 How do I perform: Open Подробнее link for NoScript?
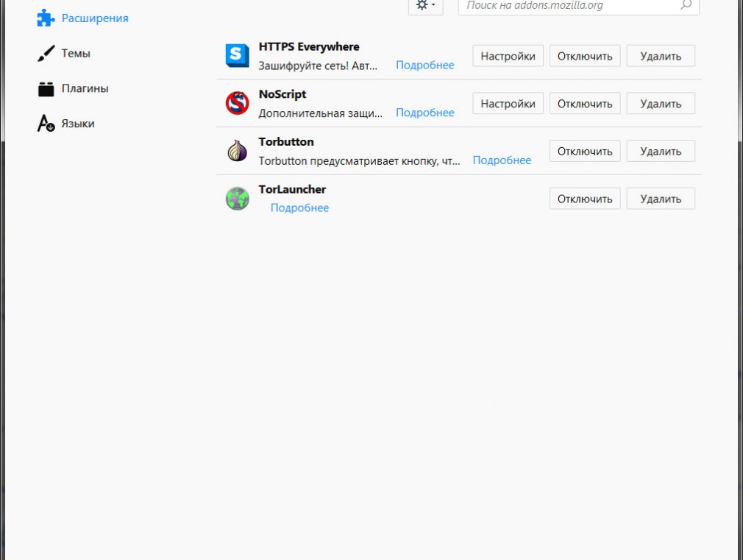click(x=425, y=113)
